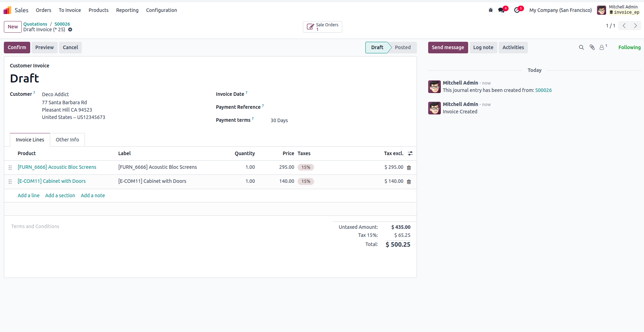This screenshot has height=332, width=644.
Task: Switch to the Other Info tab
Action: coord(67,140)
